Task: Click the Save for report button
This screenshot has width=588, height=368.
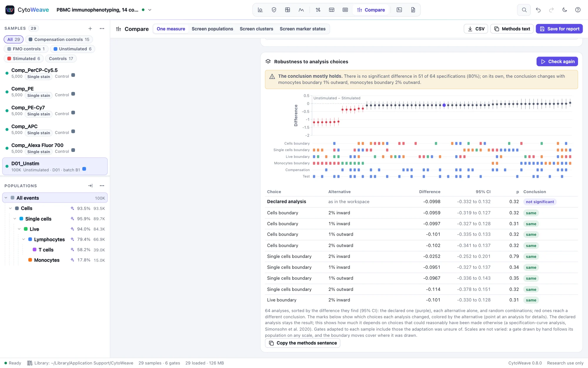Action: tap(559, 29)
